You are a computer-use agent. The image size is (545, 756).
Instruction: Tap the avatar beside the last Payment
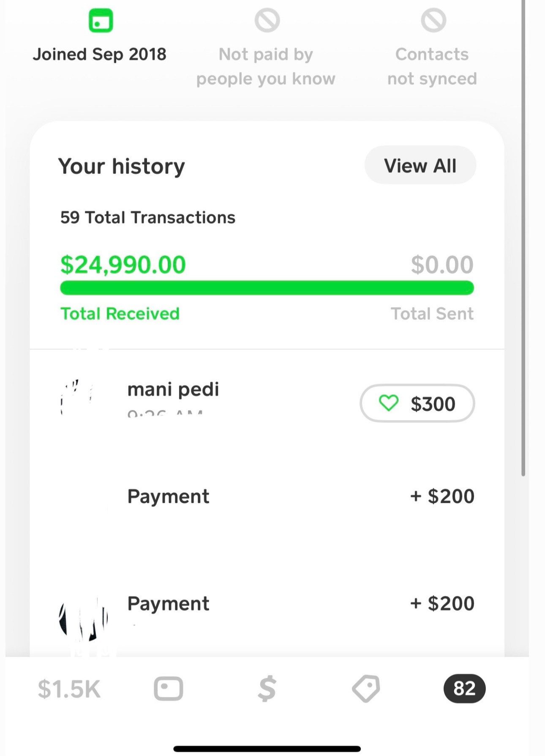point(83,618)
